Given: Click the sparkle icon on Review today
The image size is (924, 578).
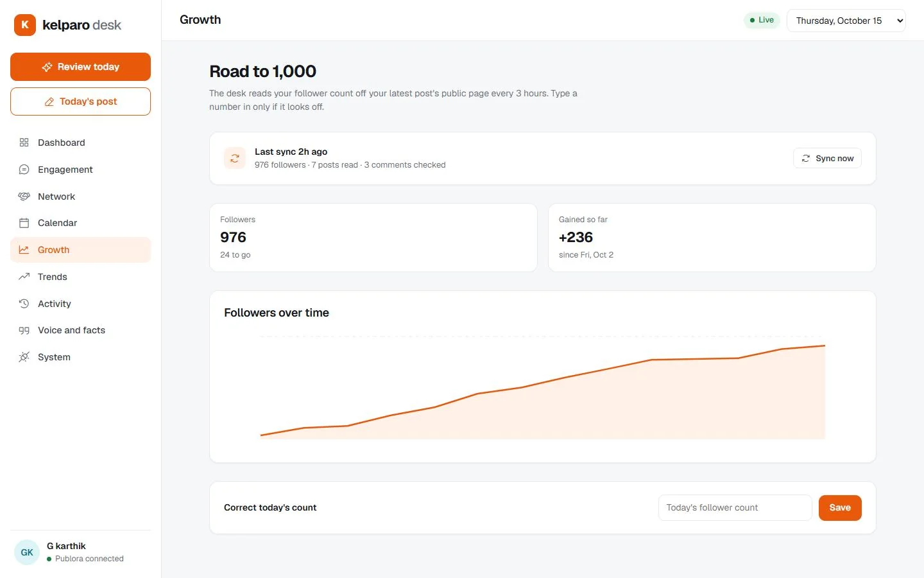Looking at the screenshot, I should [47, 67].
